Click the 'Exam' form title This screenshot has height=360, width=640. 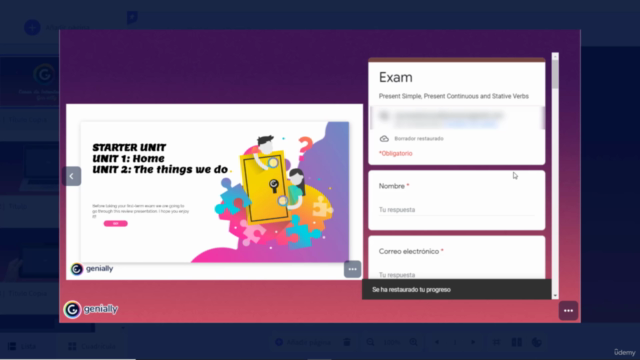tap(396, 78)
